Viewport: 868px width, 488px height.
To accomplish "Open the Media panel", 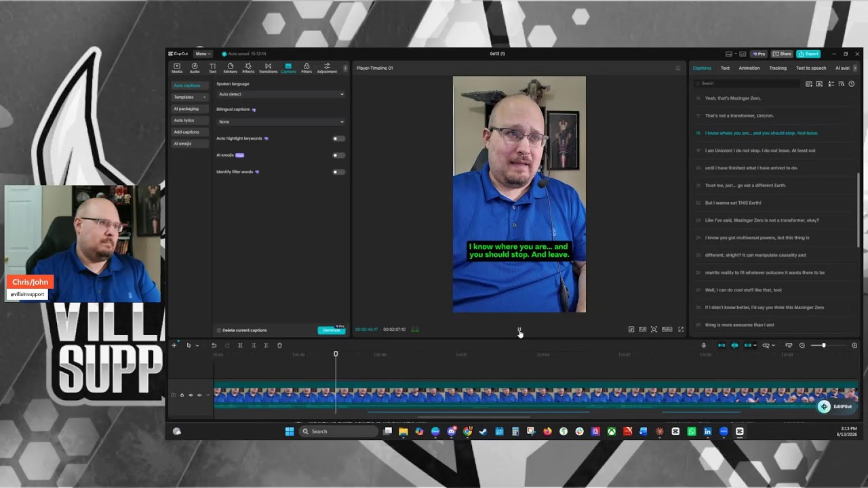I will (x=177, y=68).
